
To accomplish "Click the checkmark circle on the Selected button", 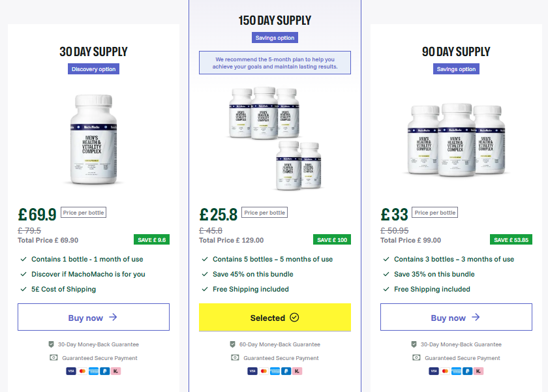I will click(x=294, y=318).
